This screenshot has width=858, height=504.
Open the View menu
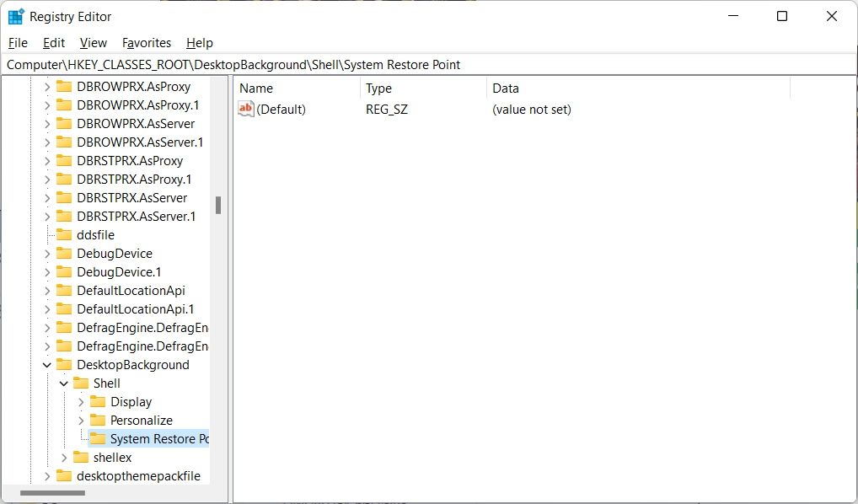[x=93, y=42]
